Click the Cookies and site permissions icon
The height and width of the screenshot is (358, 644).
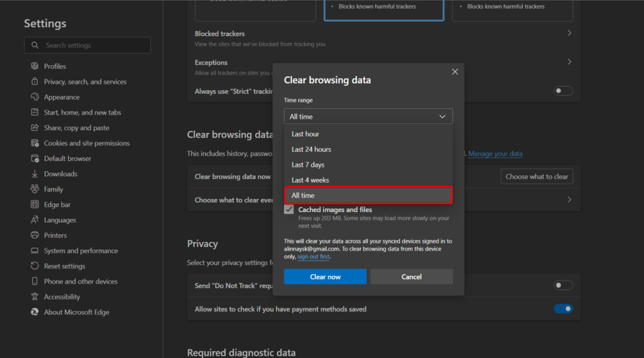(x=35, y=143)
